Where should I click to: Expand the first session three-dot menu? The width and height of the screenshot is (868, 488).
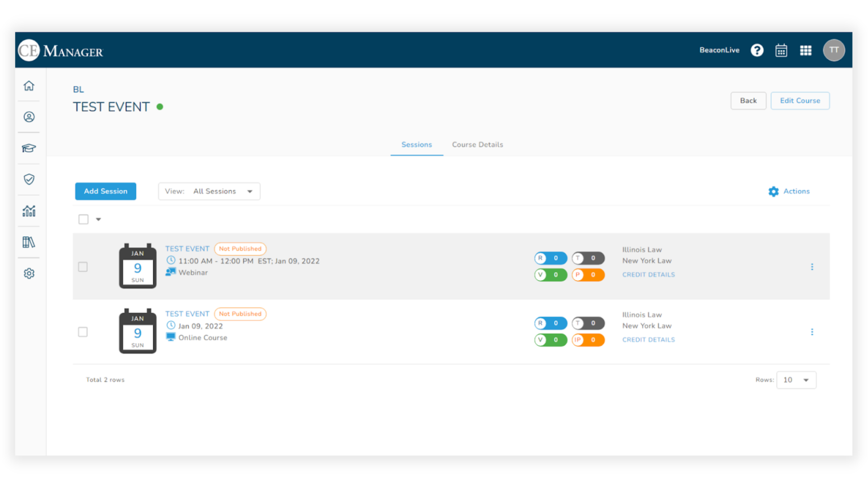tap(812, 266)
